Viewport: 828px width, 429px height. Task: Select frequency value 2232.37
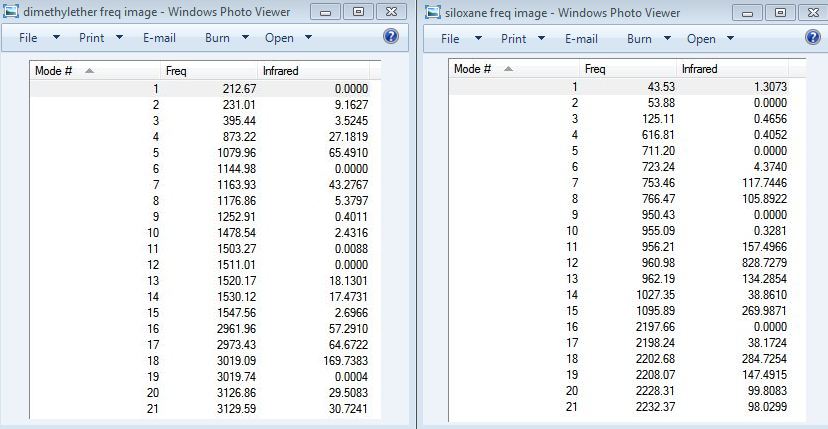654,407
